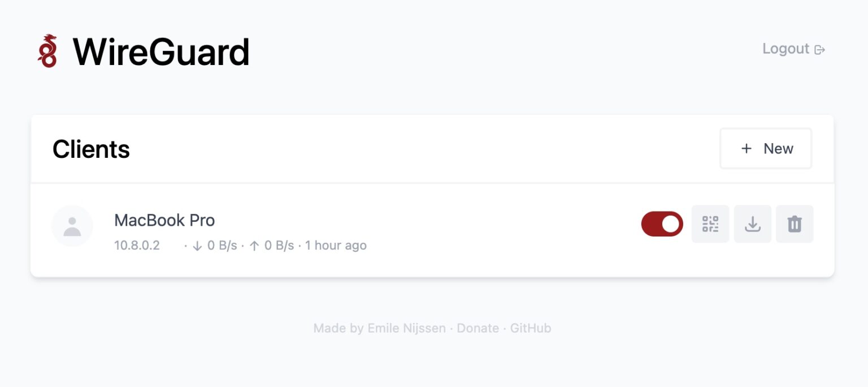Click New to add a client

(766, 148)
